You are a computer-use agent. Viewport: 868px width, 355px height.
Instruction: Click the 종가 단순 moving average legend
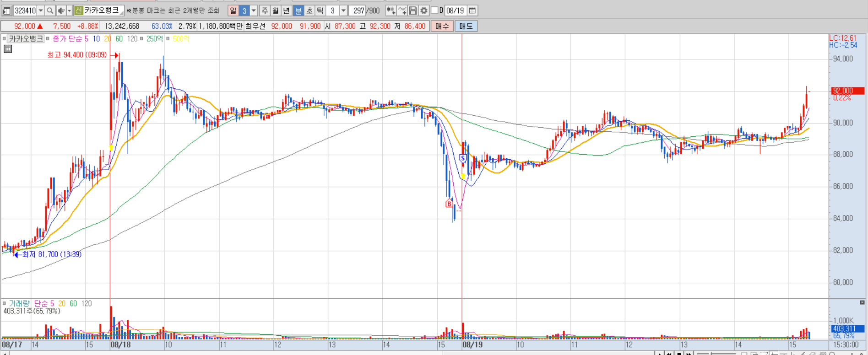(67, 39)
